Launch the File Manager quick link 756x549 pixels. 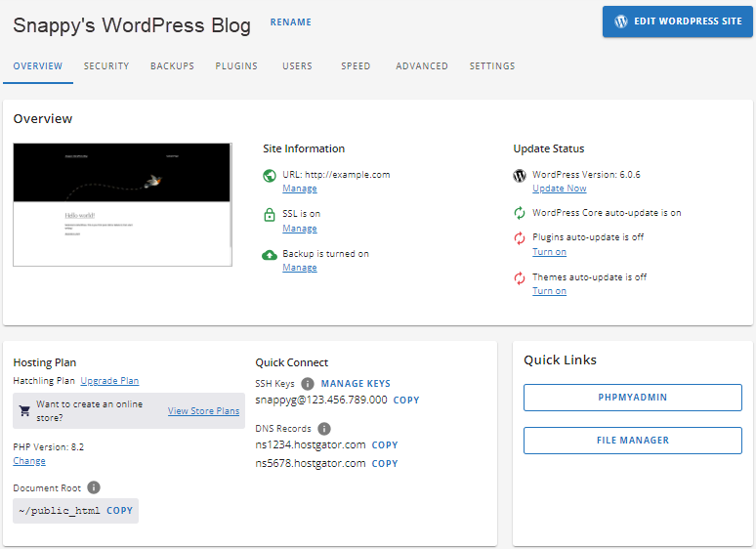[633, 441]
